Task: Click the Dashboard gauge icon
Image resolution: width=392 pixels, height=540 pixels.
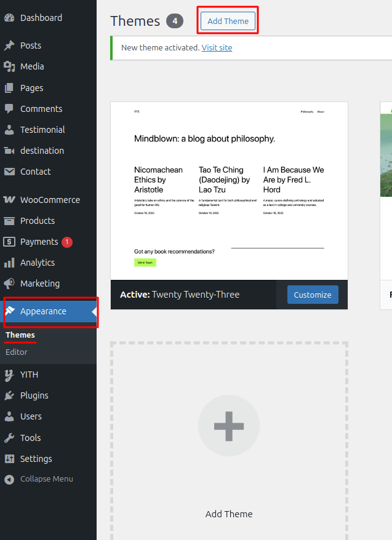Action: coord(9,18)
